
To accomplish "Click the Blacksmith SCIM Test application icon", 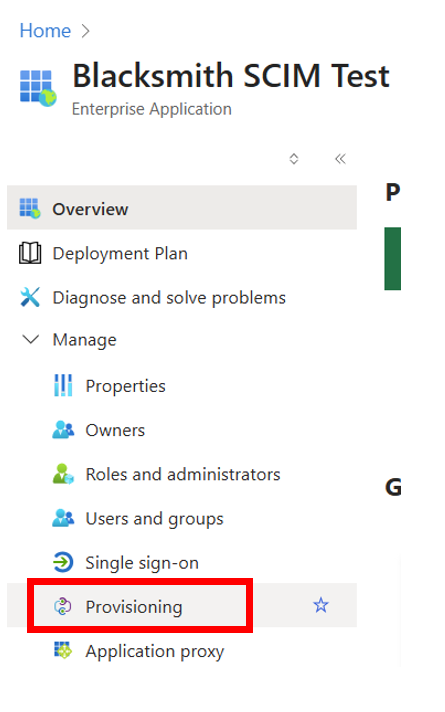I will (38, 88).
